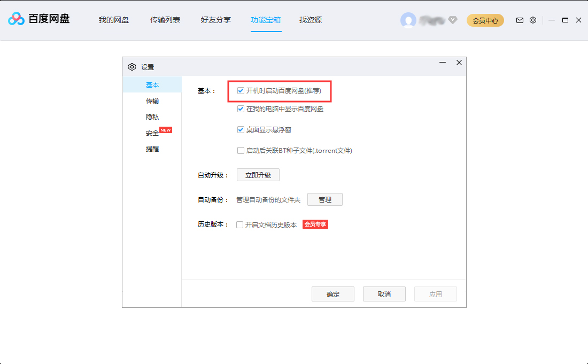The height and width of the screenshot is (364, 588).
Task: Enable 启动后关联BT种子文件(.torrent文件)
Action: 241,150
